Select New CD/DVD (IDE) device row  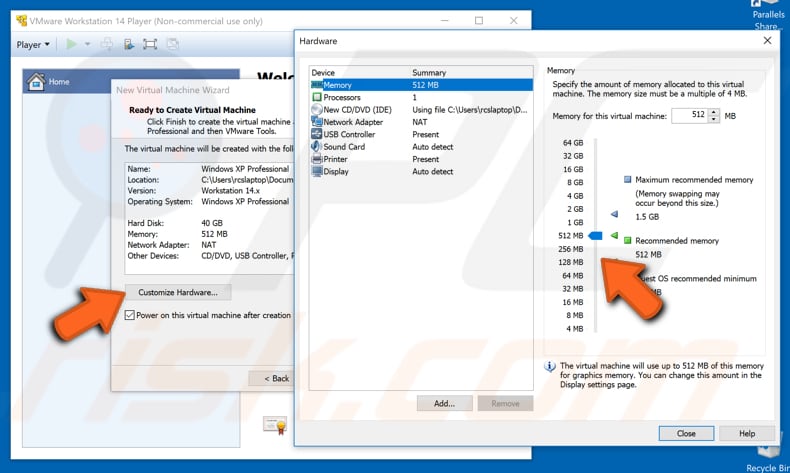pyautogui.click(x=421, y=110)
